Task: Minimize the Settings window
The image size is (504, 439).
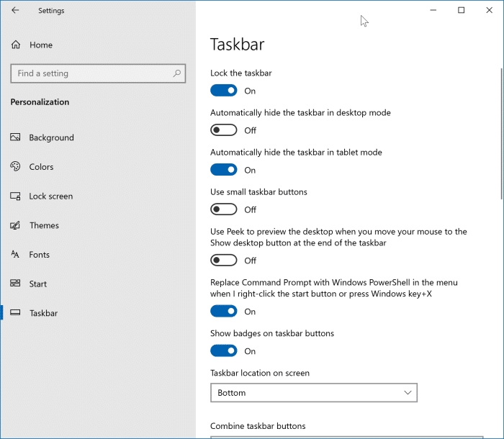Action: (x=433, y=10)
